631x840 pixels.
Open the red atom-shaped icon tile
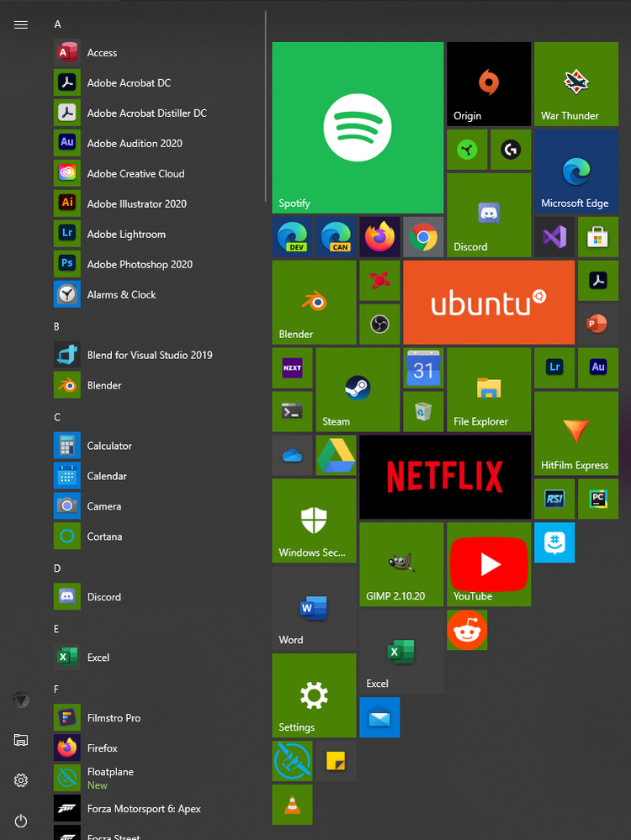click(379, 281)
